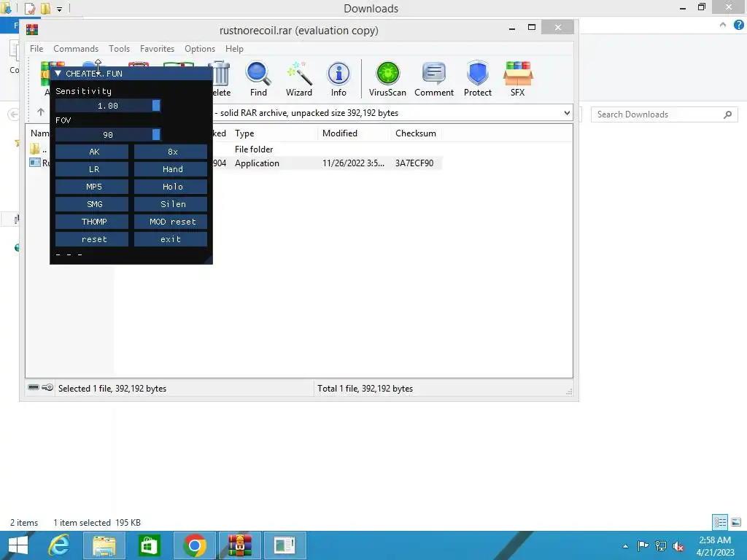Screen dimensions: 747x560
Task: Sort by the Checksum column header
Action: click(x=415, y=133)
